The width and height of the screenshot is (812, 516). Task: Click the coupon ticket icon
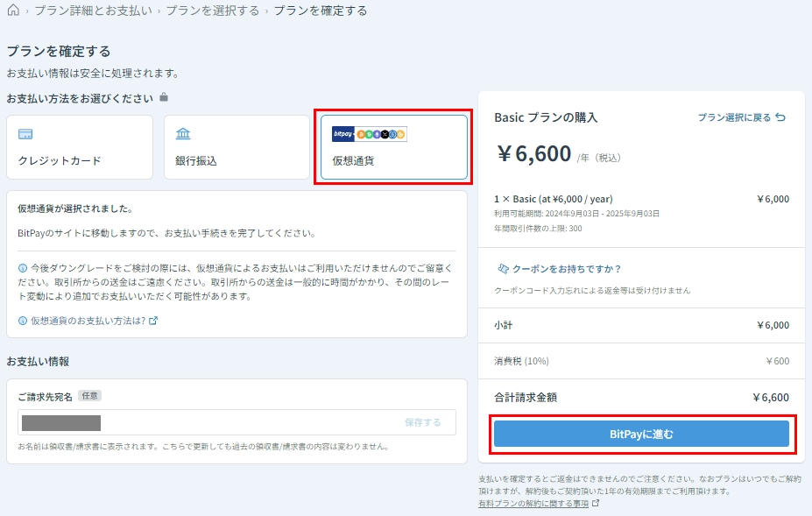tap(503, 268)
